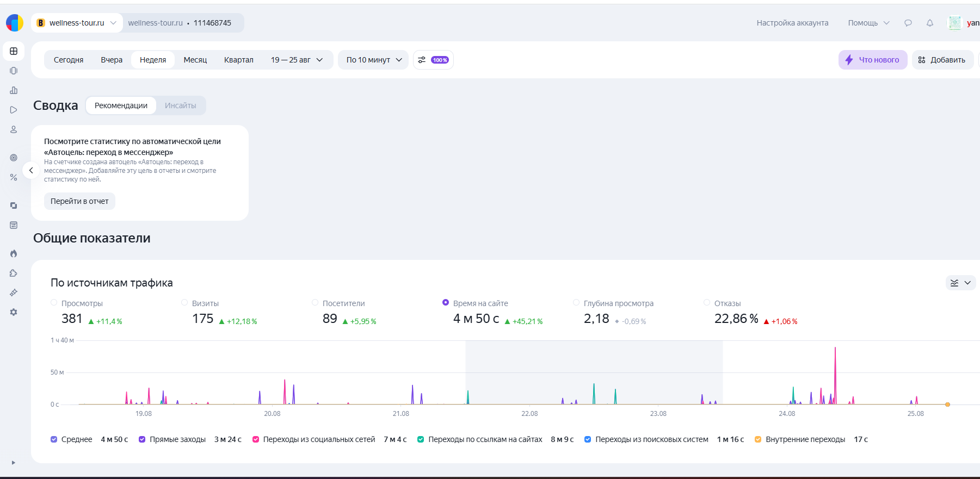Image resolution: width=980 pixels, height=479 pixels.
Task: Expand the 'Помощь' menu
Action: [868, 23]
